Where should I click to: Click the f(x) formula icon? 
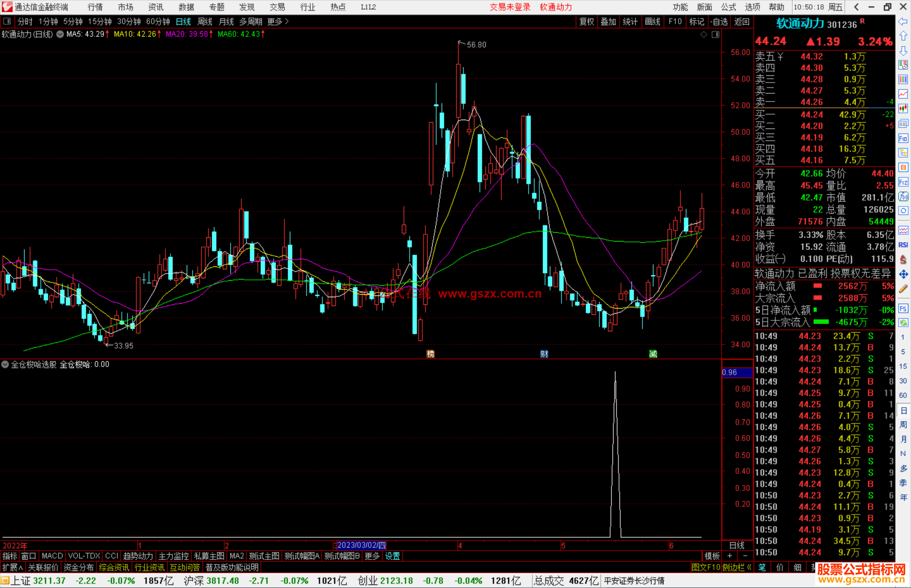pyautogui.click(x=903, y=196)
